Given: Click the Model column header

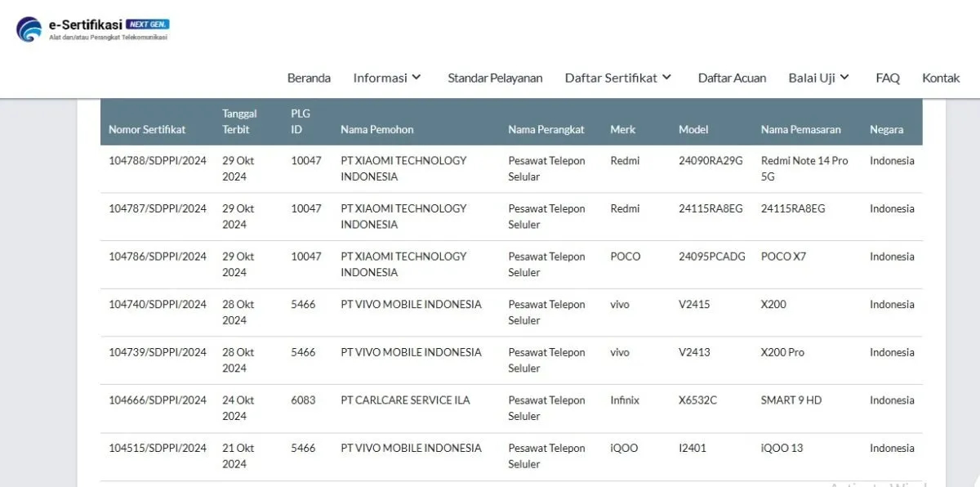Looking at the screenshot, I should (x=693, y=129).
